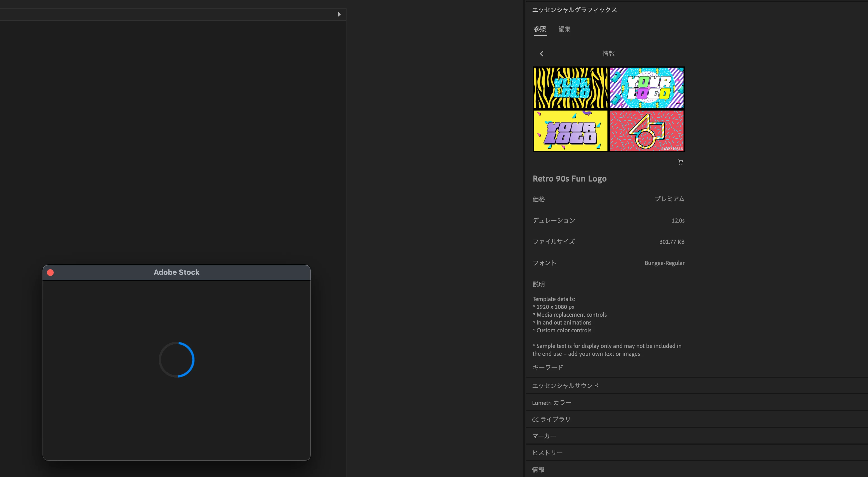Click the Retro 90s Fun Logo title

[x=570, y=179]
